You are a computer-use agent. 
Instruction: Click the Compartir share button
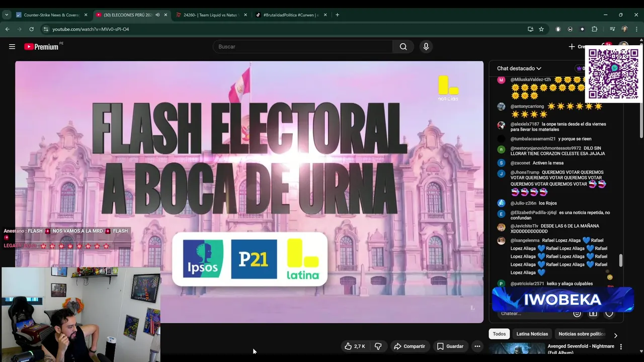pos(410,346)
